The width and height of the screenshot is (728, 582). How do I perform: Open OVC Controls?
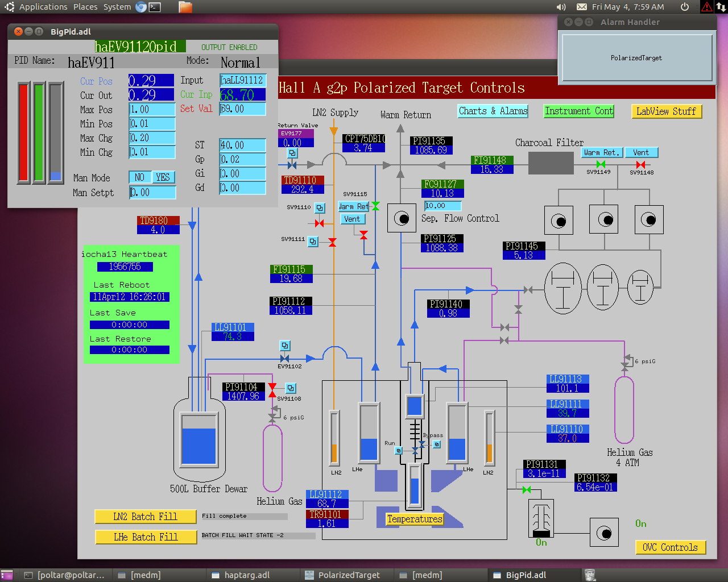[671, 547]
